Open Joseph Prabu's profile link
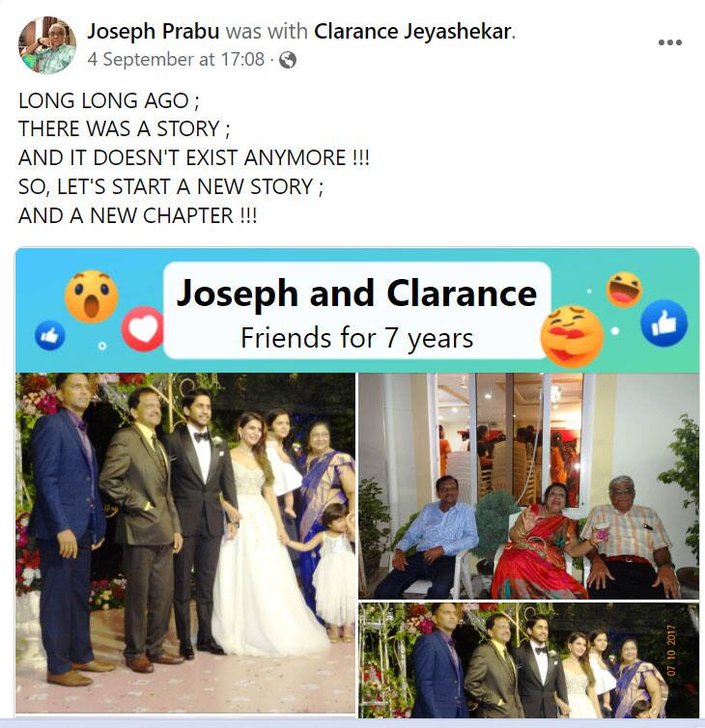This screenshot has height=728, width=705. pos(154,32)
